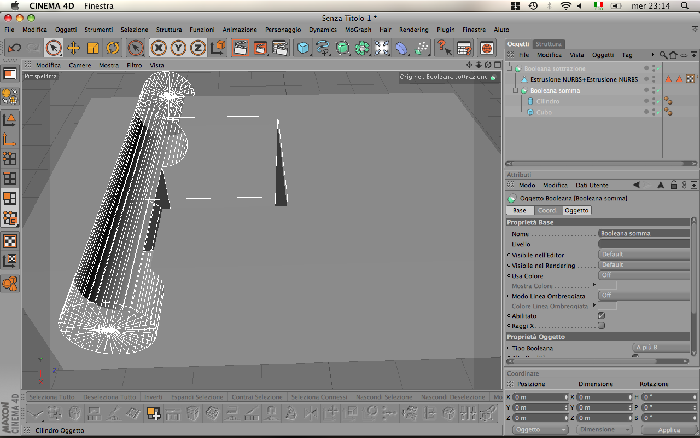The width and height of the screenshot is (700, 438).
Task: Select the Rotate tool in toolbar
Action: 112,48
